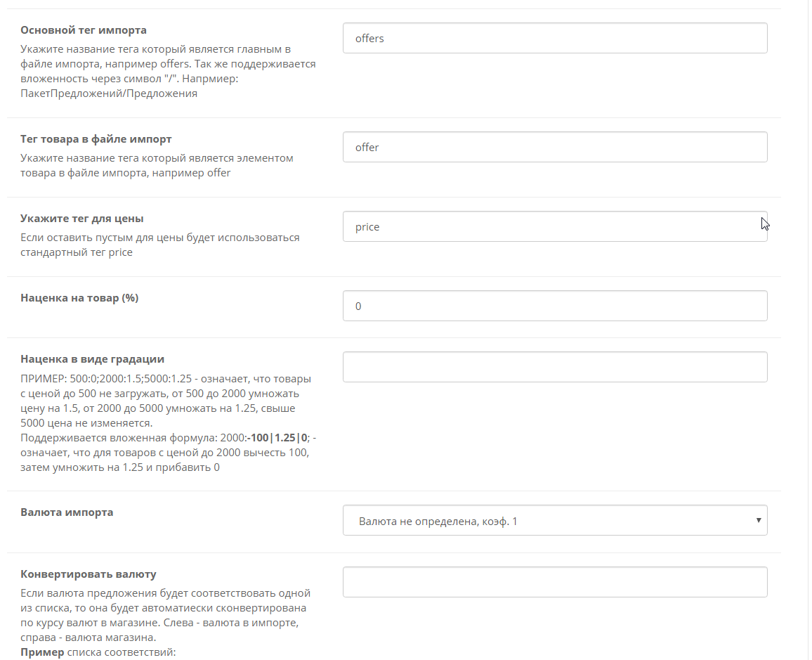Open the 'Валюта не определена, коэф. 1' dropdown
The image size is (812, 660).
[555, 520]
